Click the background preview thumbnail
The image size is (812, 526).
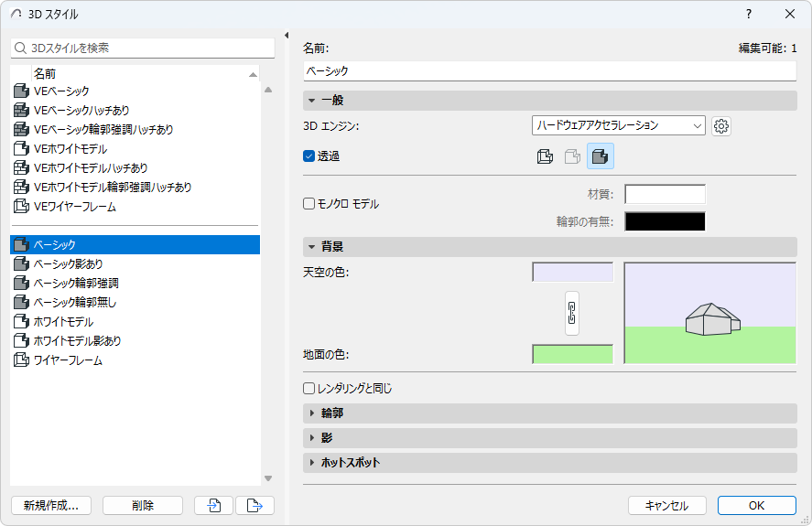(710, 313)
